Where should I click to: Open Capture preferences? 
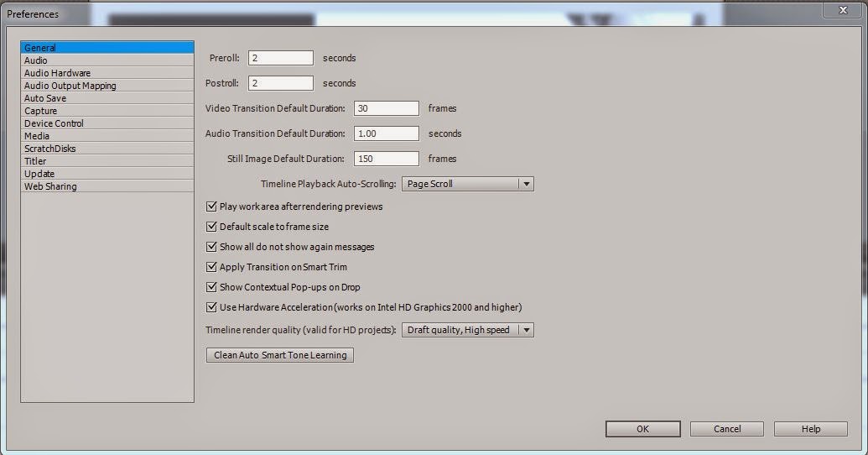point(107,111)
